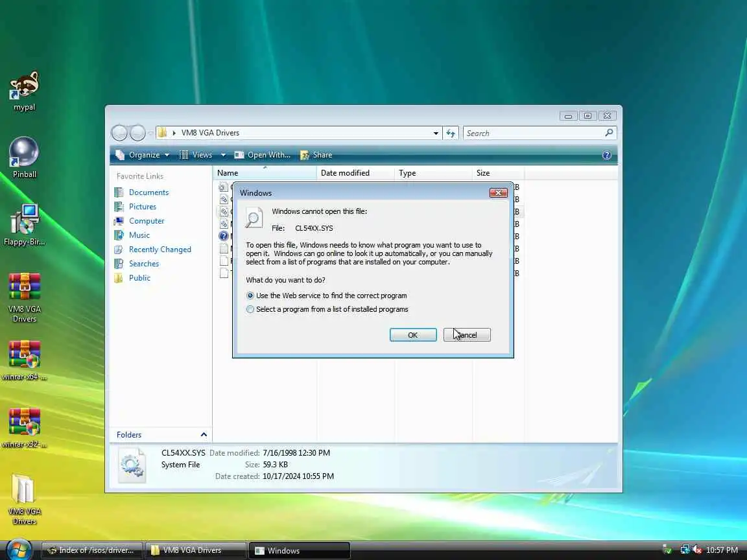
Task: Open the Searches favorite link
Action: [144, 264]
